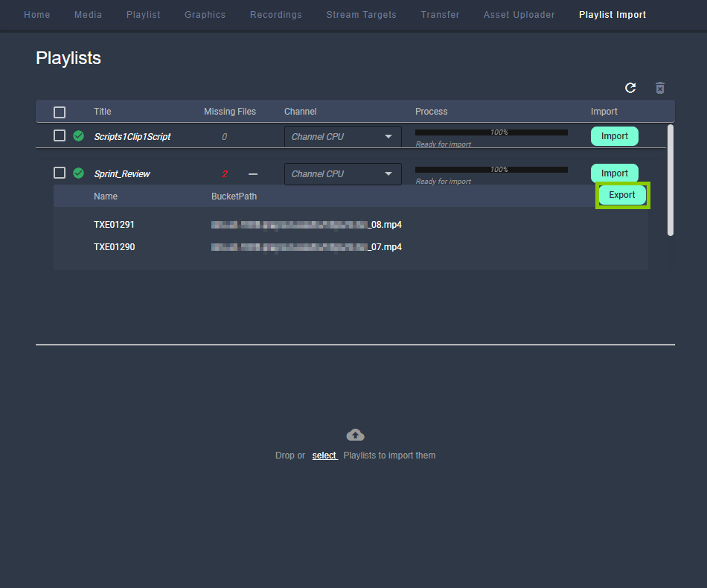Click the Sprint_Review progress bar

(x=491, y=170)
